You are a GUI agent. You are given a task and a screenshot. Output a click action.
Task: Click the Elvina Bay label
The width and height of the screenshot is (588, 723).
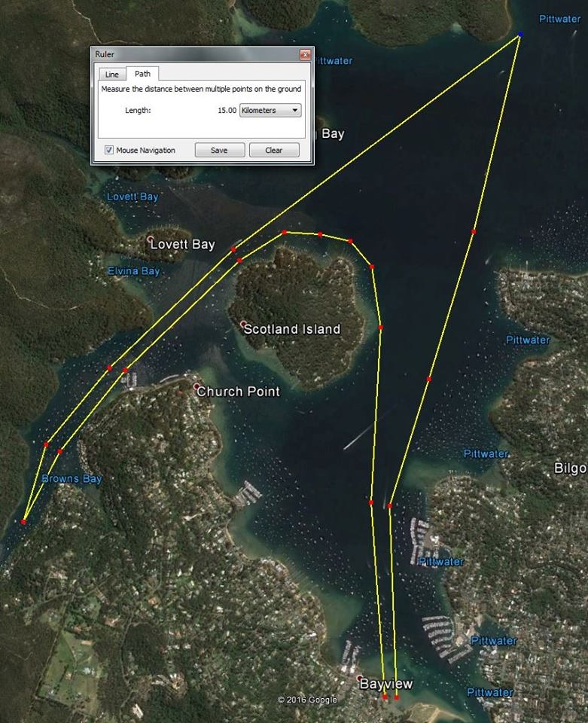coord(134,271)
